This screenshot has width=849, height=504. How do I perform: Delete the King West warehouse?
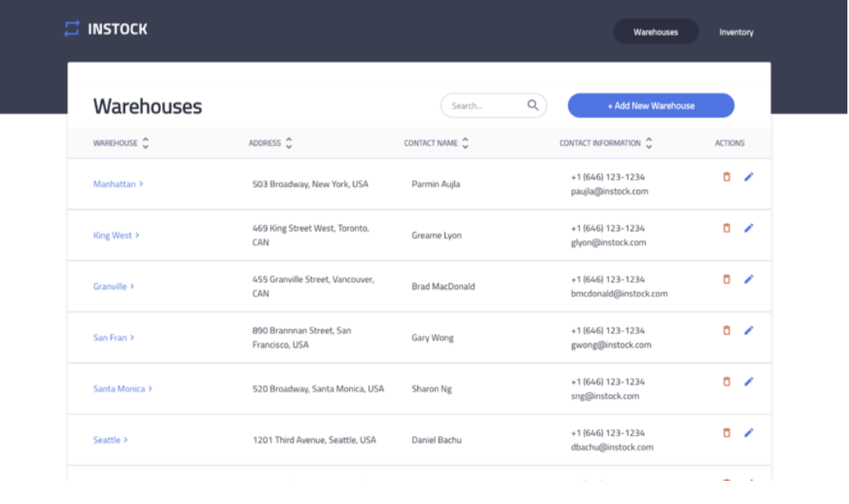(726, 228)
